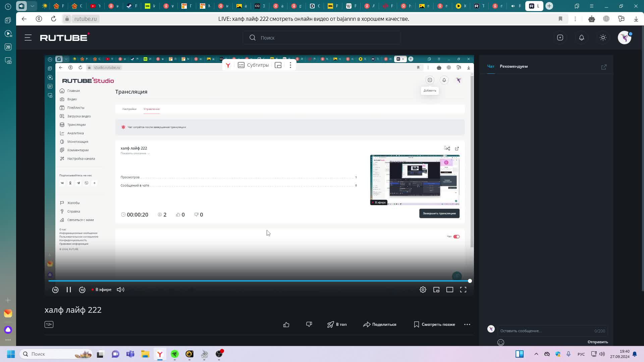The height and width of the screenshot is (362, 644).
Task: Open more options under video
Action: click(467, 324)
